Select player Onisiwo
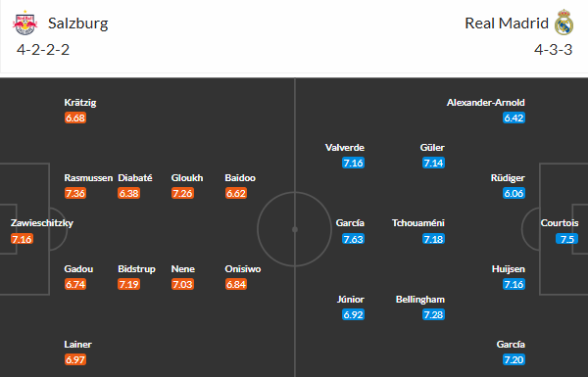The image size is (588, 377). pyautogui.click(x=243, y=269)
